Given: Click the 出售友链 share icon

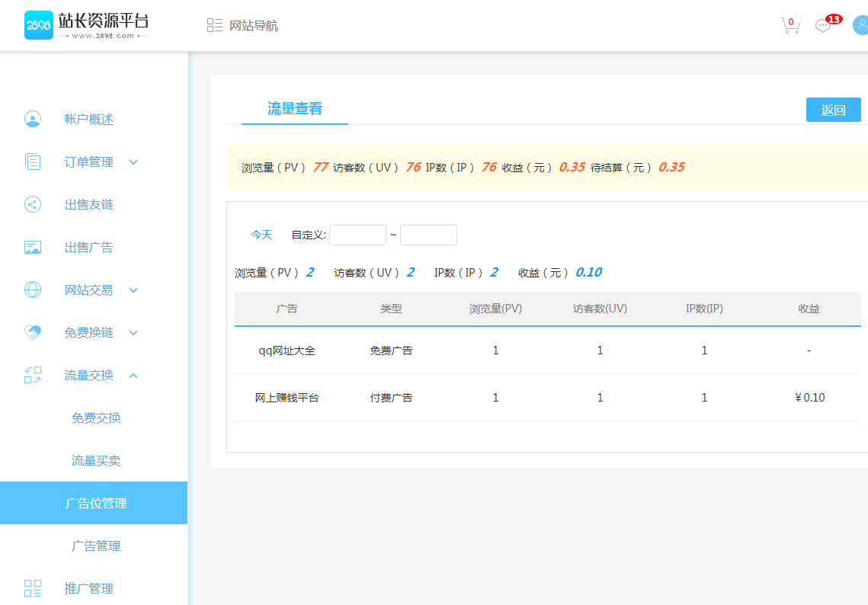Looking at the screenshot, I should [x=33, y=205].
